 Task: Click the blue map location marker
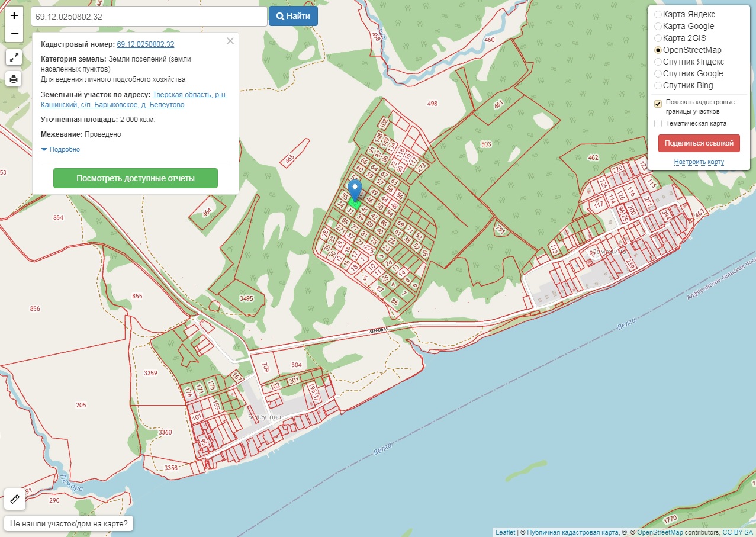tap(355, 191)
